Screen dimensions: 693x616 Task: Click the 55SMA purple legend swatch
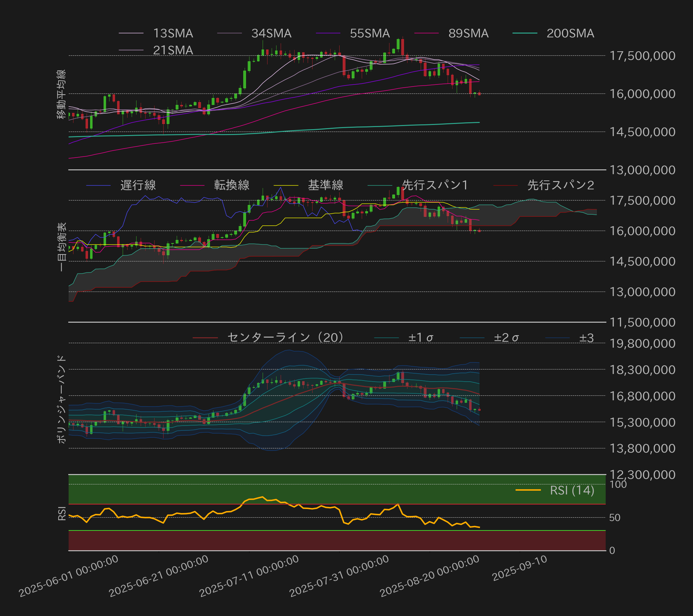[328, 33]
